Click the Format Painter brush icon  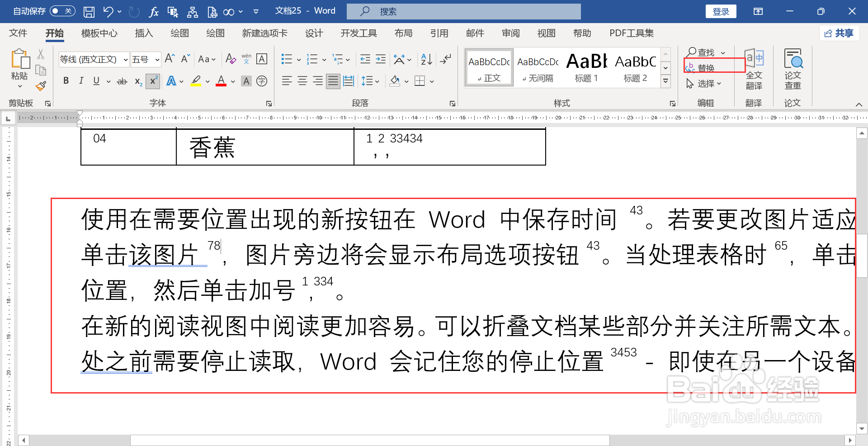point(41,85)
